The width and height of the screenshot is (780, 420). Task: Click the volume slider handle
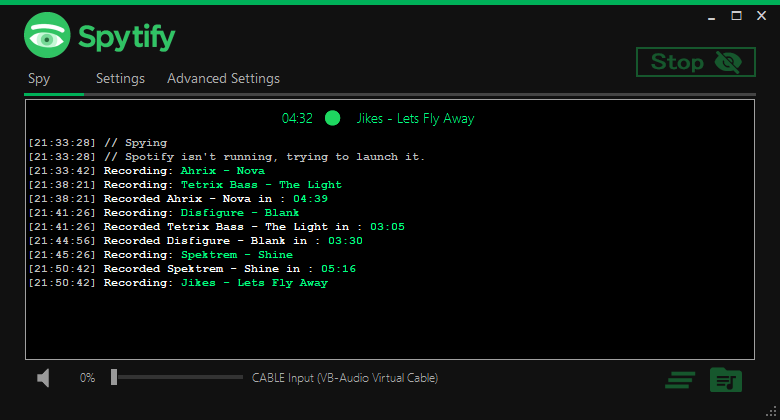tap(114, 377)
